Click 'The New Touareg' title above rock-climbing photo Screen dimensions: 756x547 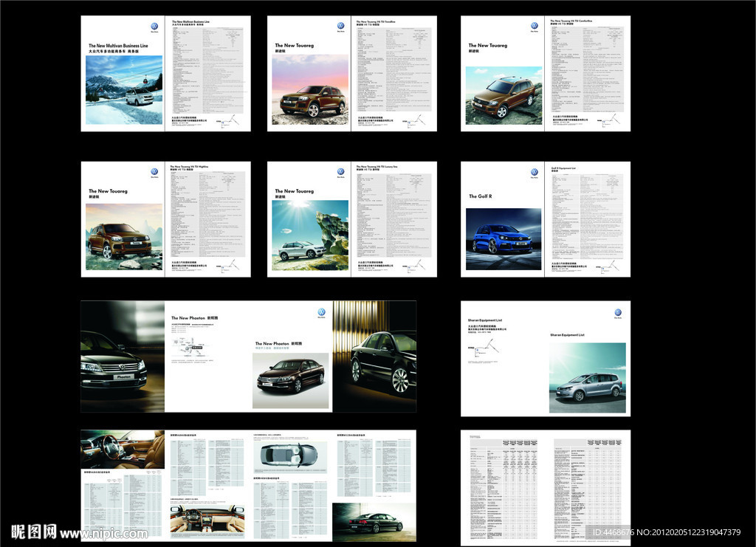pyautogui.click(x=488, y=45)
